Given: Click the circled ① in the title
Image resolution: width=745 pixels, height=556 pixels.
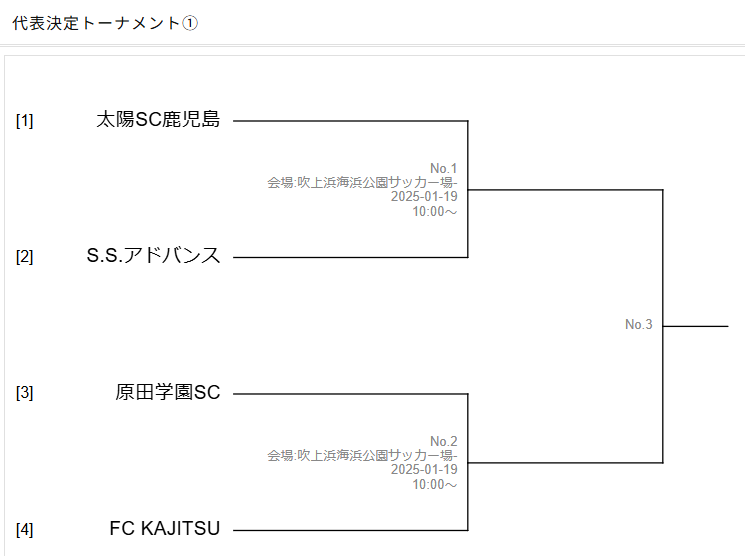Looking at the screenshot, I should [190, 23].
